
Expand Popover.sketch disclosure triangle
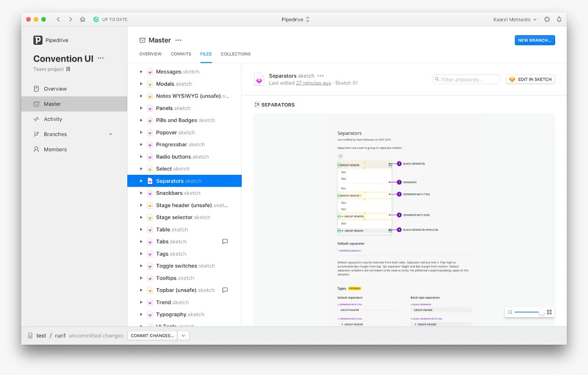pos(141,132)
